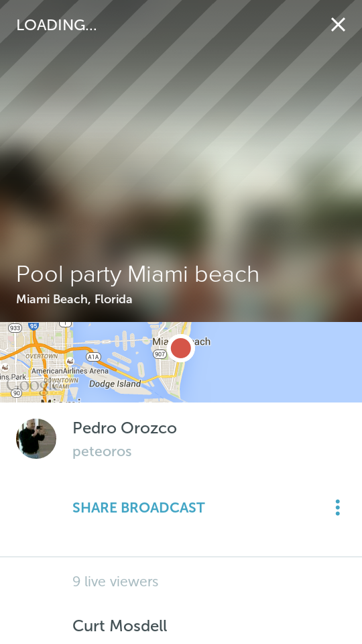The image size is (362, 644).
Task: Click the Pool party Miami beach title
Action: point(138,274)
